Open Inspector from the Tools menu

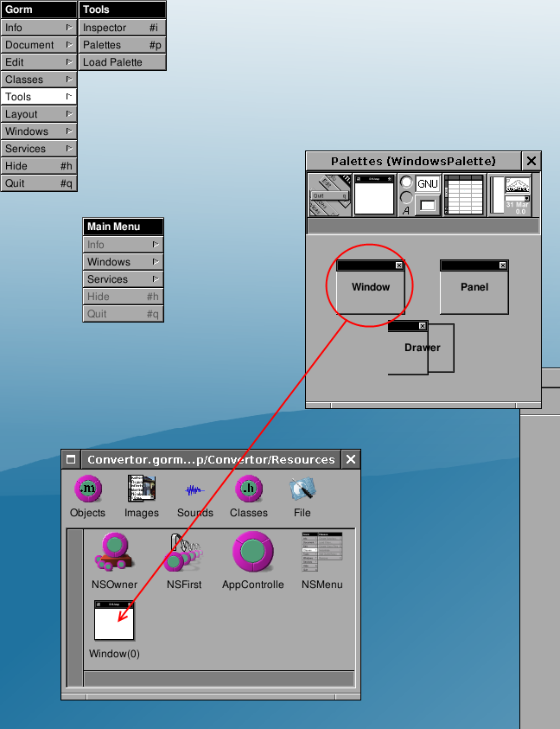tap(122, 28)
